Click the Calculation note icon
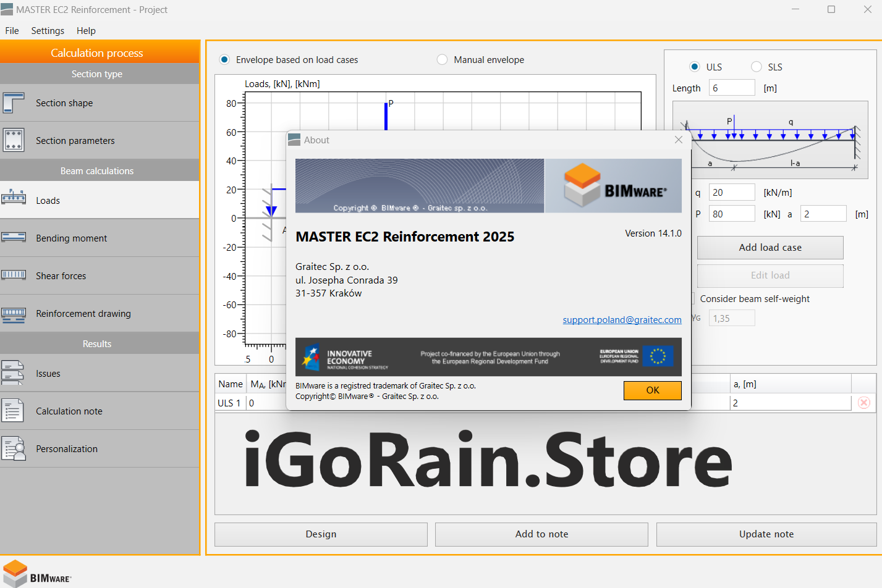Image resolution: width=882 pixels, height=588 pixels. tap(13, 411)
